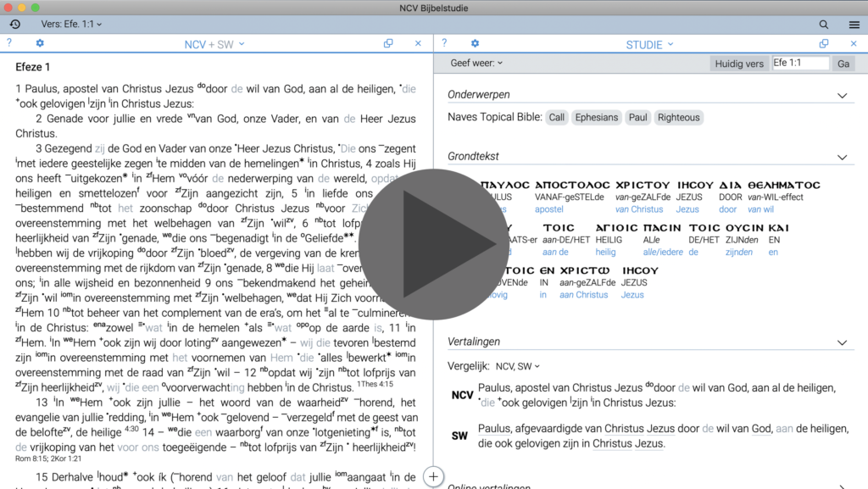Image resolution: width=868 pixels, height=489 pixels.
Task: Click the Huidig vers button
Action: [x=739, y=64]
